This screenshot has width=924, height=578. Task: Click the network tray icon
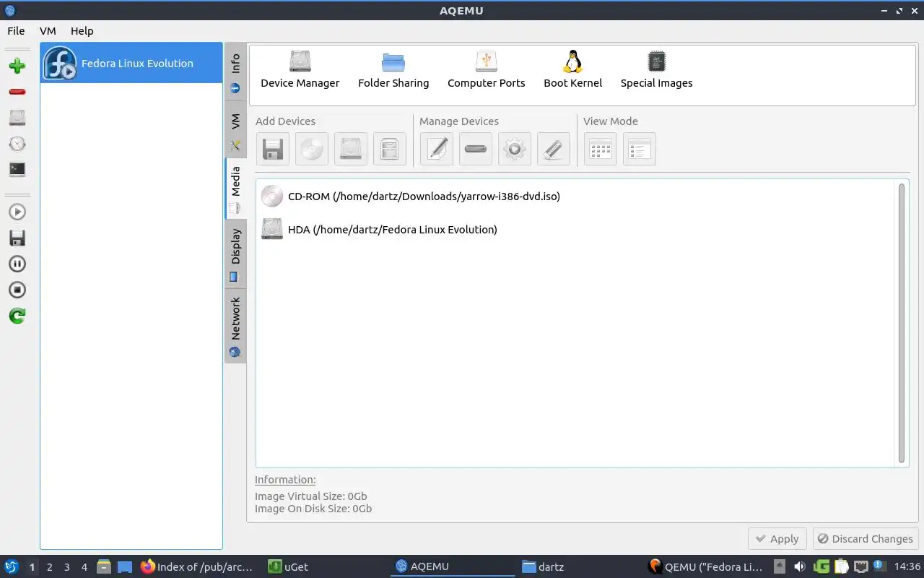pyautogui.click(x=861, y=567)
